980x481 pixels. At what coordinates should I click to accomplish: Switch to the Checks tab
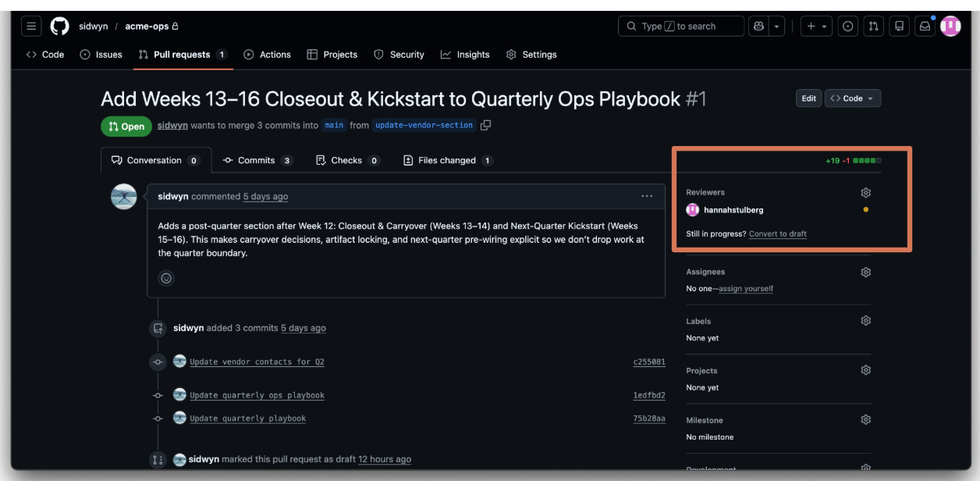[347, 160]
